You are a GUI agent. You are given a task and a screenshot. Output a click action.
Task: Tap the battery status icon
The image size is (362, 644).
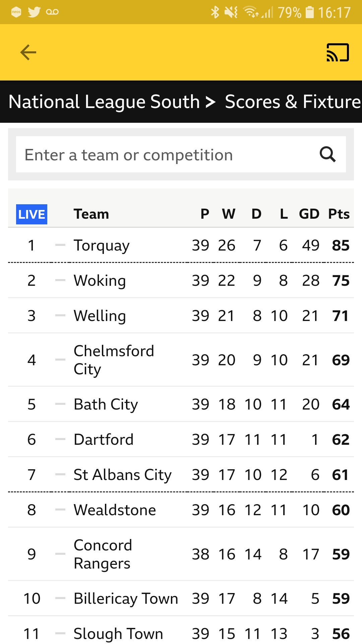click(x=310, y=12)
